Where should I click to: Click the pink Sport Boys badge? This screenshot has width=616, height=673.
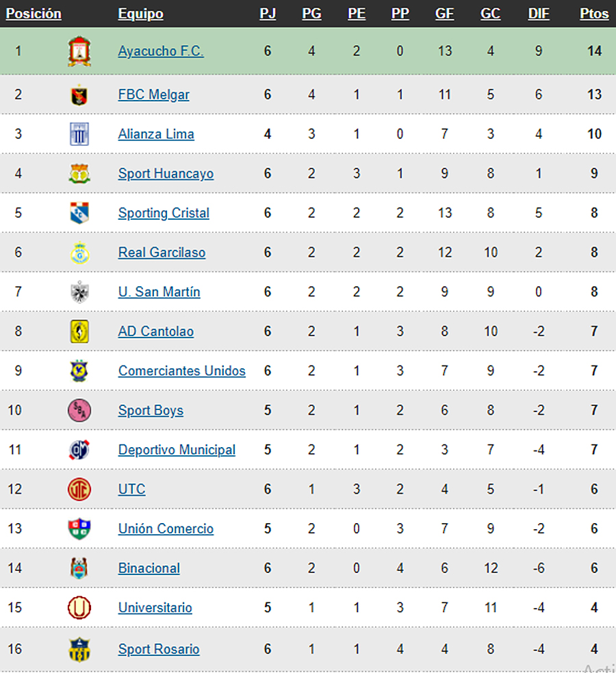point(79,410)
